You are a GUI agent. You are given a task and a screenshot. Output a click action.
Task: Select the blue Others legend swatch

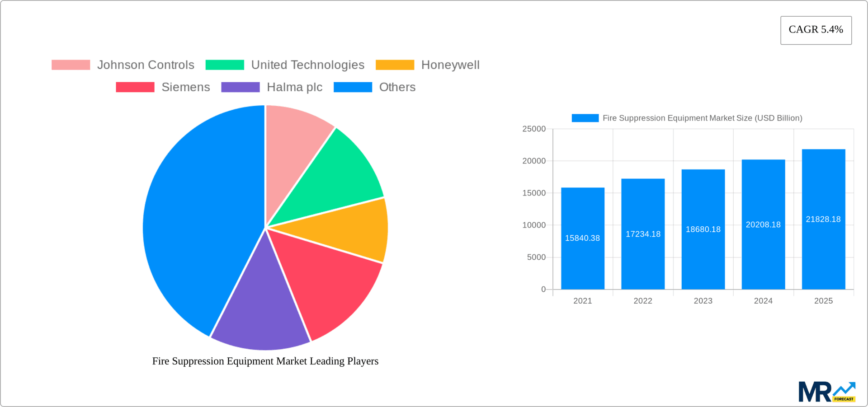pyautogui.click(x=353, y=87)
